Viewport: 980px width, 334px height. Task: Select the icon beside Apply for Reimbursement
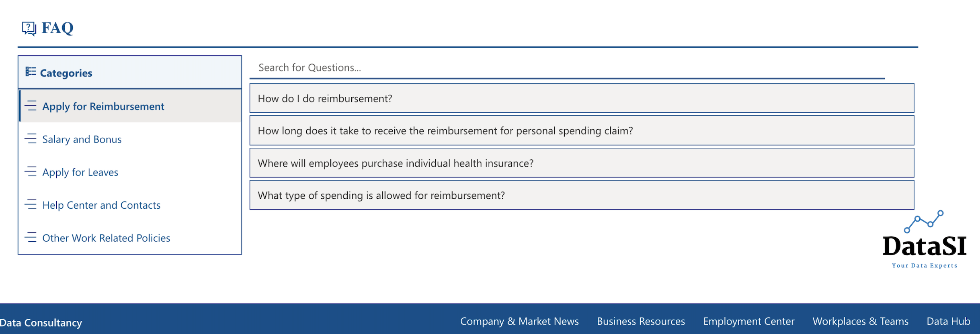pyautogui.click(x=32, y=106)
